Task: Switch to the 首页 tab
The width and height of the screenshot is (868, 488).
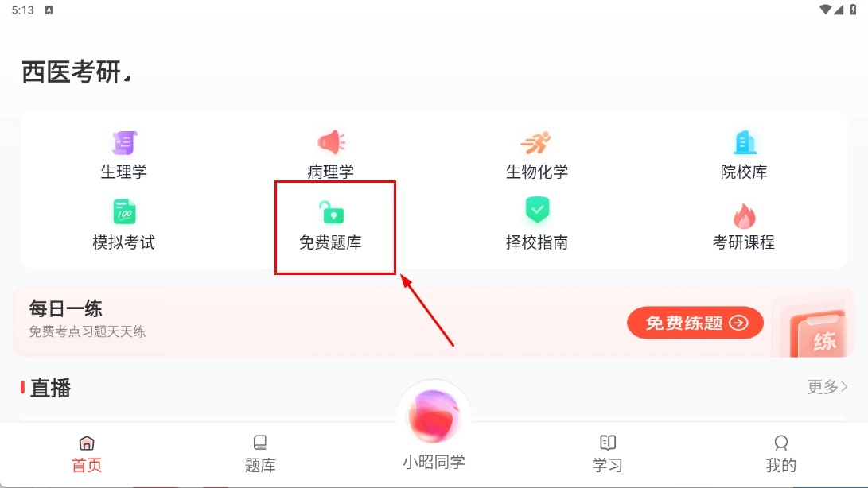Action: coord(87,455)
